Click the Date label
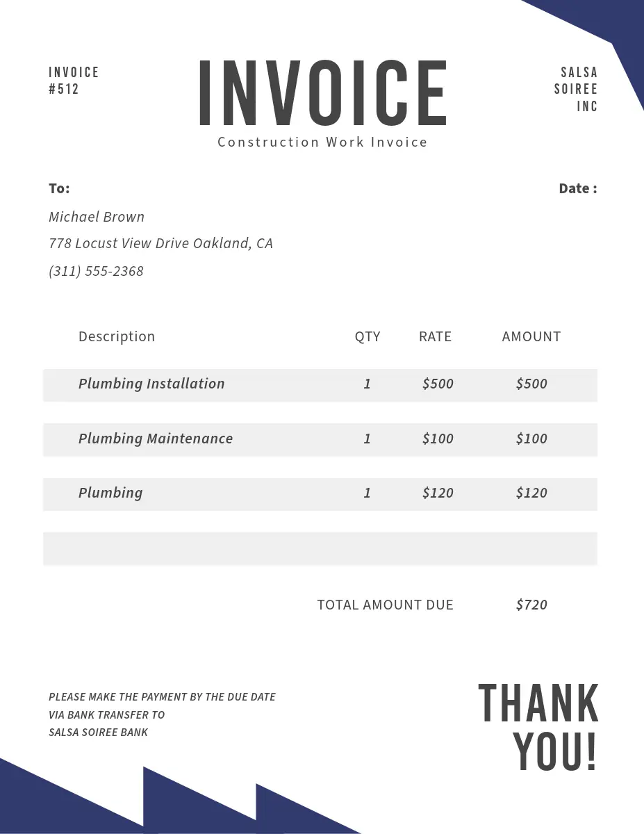The height and width of the screenshot is (834, 644). tap(577, 188)
